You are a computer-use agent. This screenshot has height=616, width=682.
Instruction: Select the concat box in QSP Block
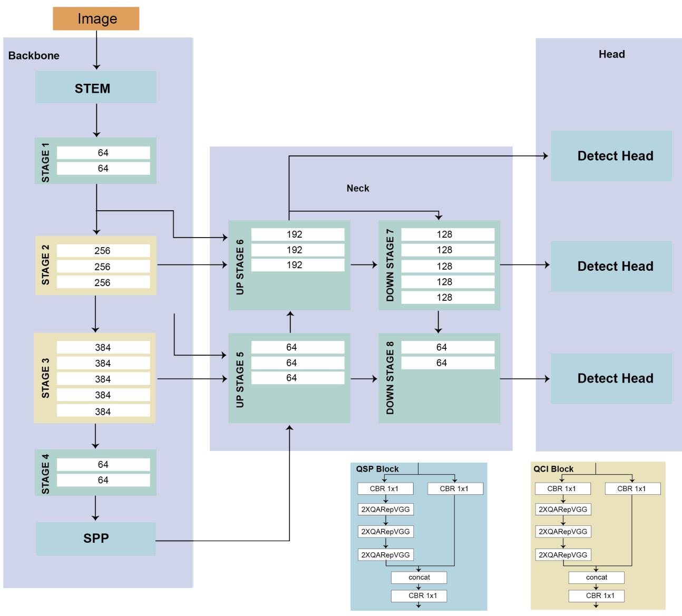pos(419,578)
